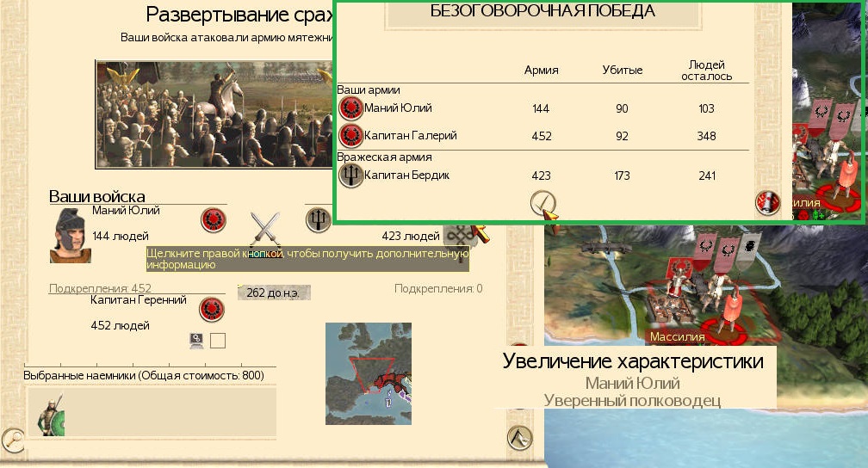
Task: Select the Массилия settlement label on map
Action: point(678,336)
